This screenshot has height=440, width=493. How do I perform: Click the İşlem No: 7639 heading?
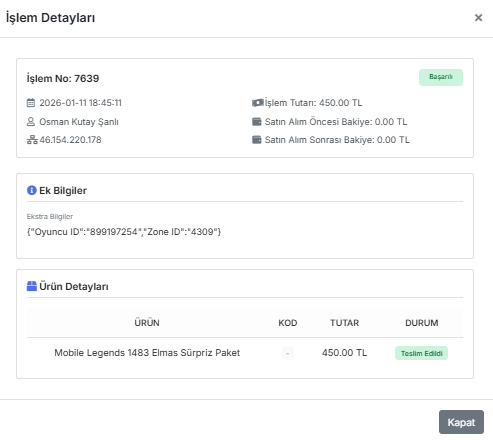pyautogui.click(x=63, y=78)
